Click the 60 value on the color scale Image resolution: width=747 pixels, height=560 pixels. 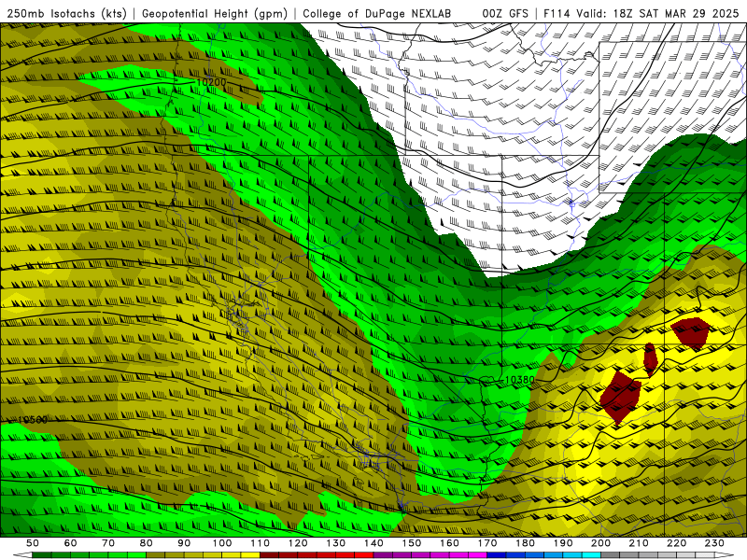coord(71,543)
